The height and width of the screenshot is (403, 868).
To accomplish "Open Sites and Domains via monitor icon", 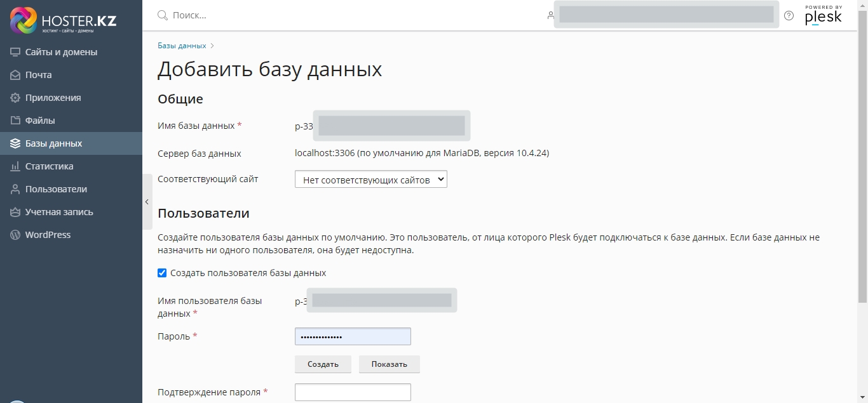I will coord(15,52).
